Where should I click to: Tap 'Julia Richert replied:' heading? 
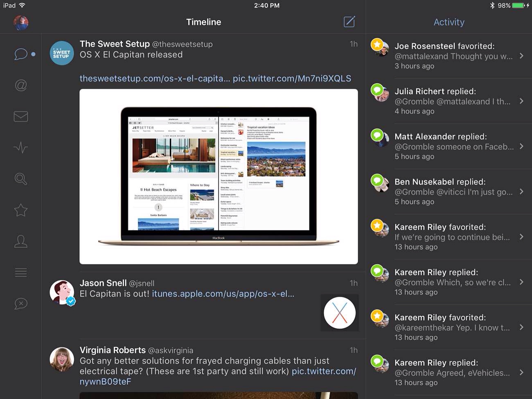[x=435, y=91]
